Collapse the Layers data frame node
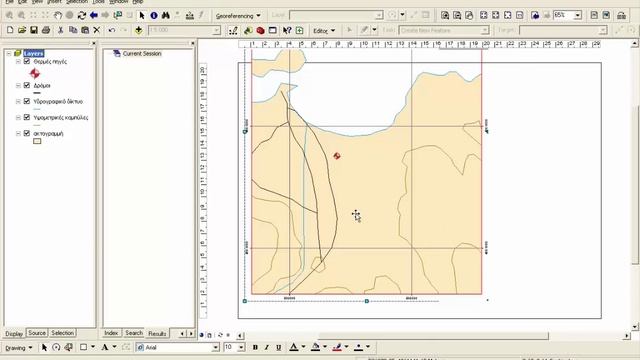 pos(9,53)
